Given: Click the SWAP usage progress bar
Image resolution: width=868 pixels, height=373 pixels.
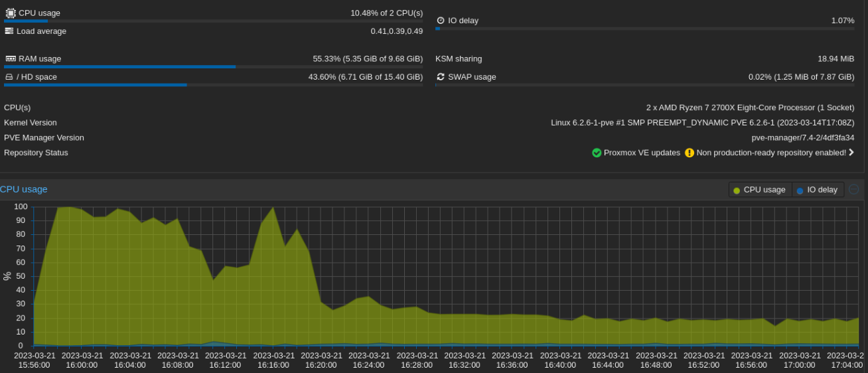Looking at the screenshot, I should 645,85.
